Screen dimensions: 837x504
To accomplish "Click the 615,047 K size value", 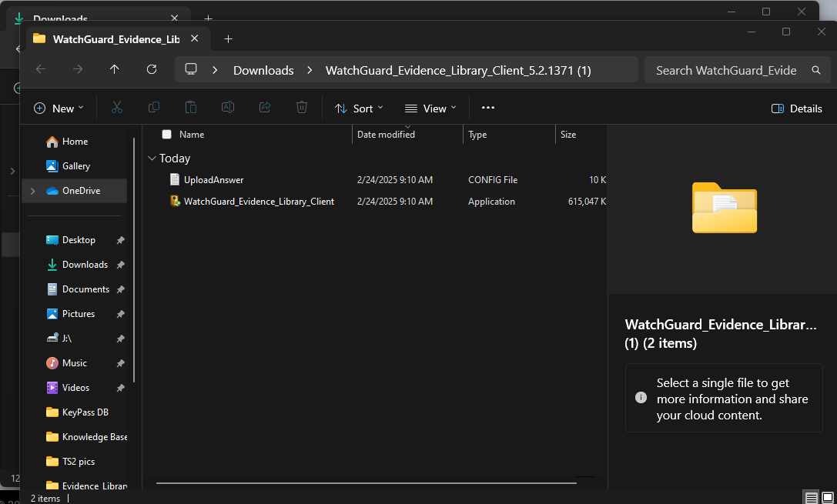I will [x=588, y=202].
